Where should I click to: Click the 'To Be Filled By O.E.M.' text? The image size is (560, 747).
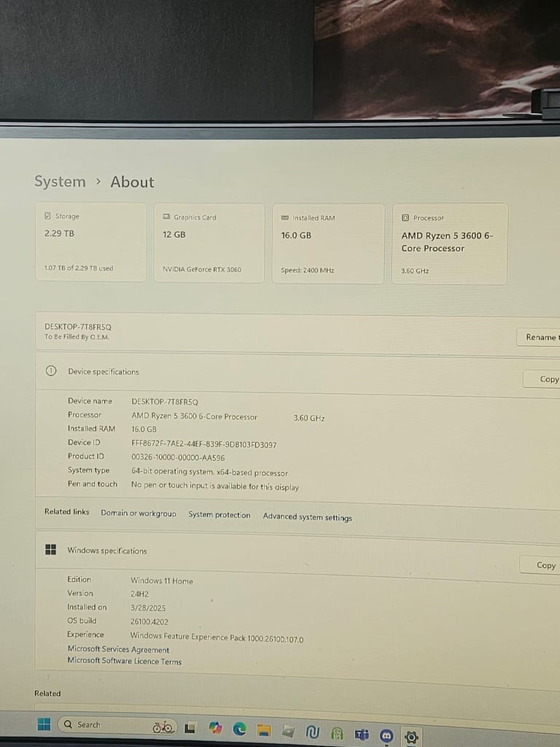click(77, 337)
